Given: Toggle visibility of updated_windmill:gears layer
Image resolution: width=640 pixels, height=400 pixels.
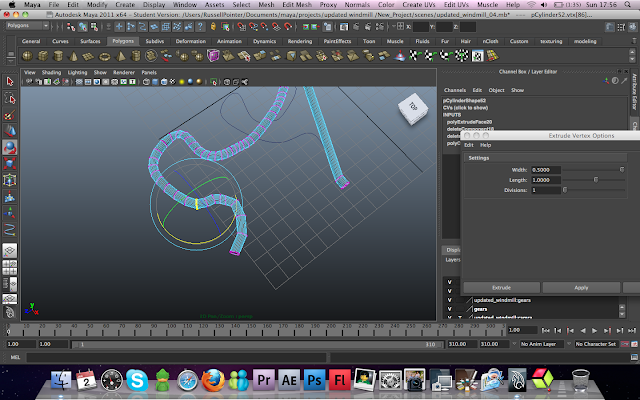Looking at the screenshot, I should 449,300.
